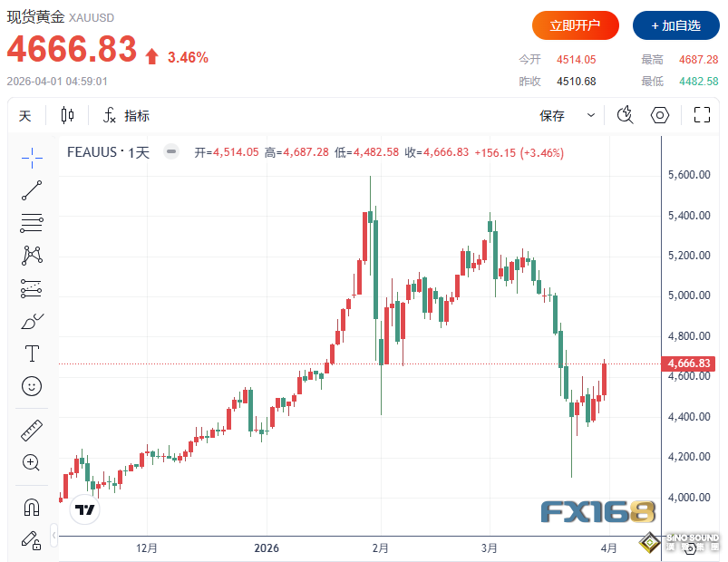Screen dimensions: 728x562
Task: Open the emoji sticker tool
Action: click(x=32, y=386)
